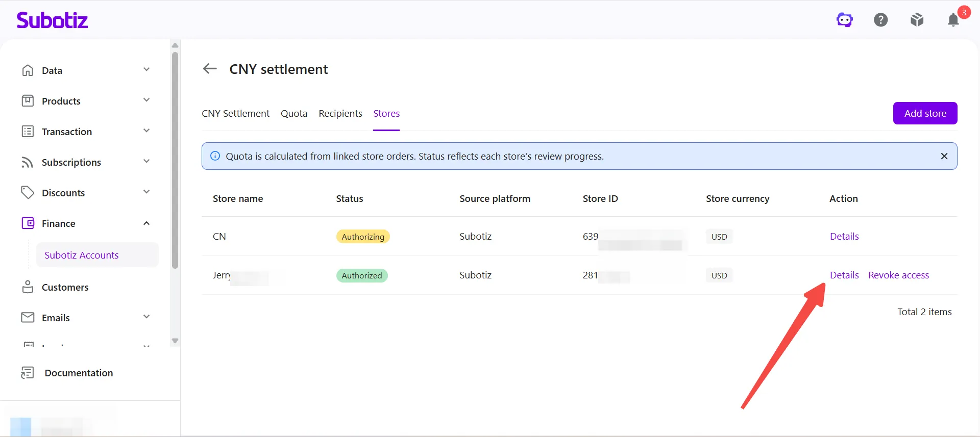The width and height of the screenshot is (980, 437).
Task: Click the Transaction list icon in sidebar
Action: tap(28, 132)
